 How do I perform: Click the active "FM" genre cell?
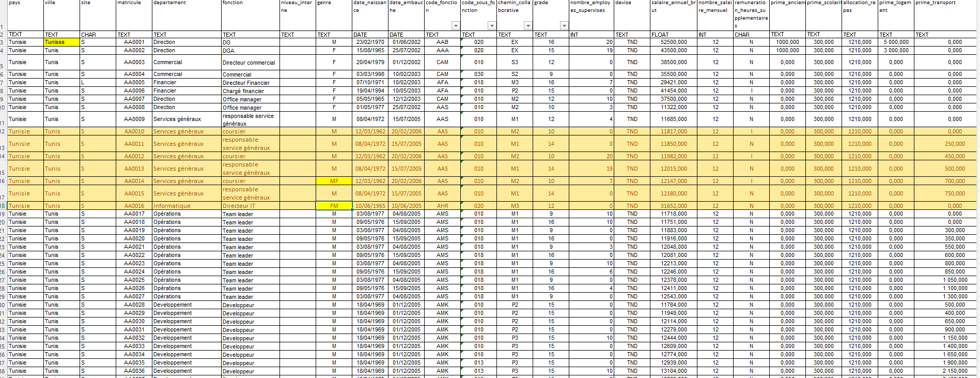(x=334, y=206)
